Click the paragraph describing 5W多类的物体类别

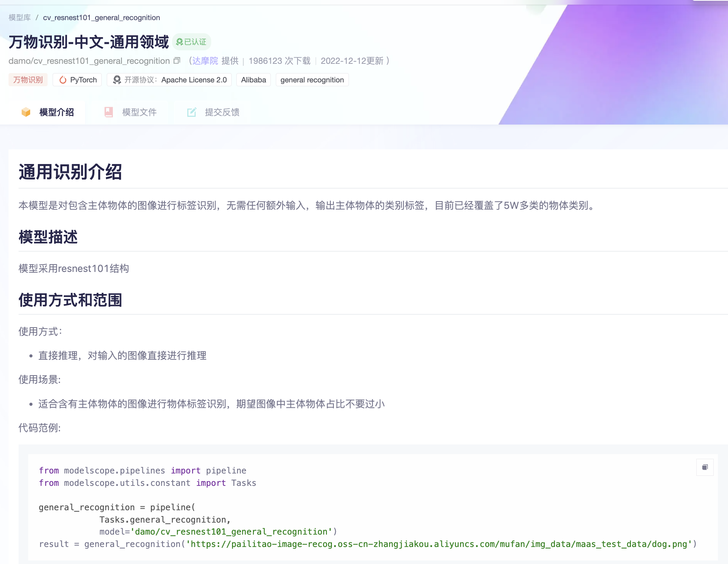click(308, 205)
